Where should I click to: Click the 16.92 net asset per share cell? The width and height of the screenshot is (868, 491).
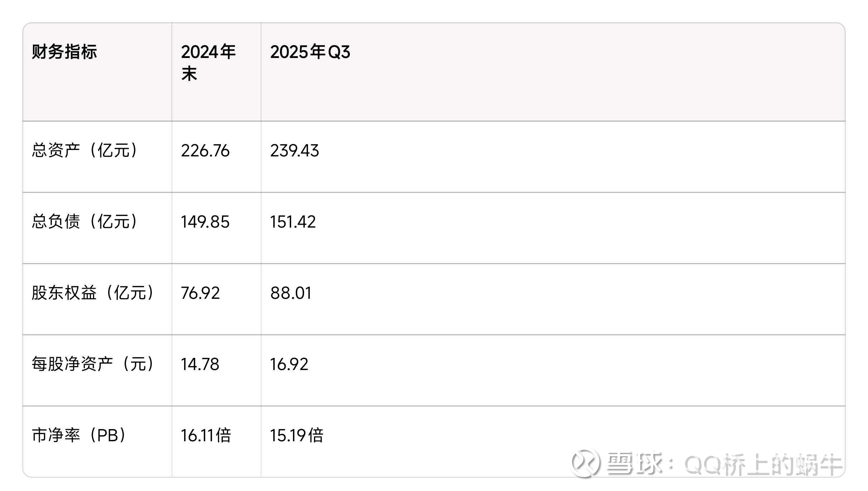(289, 364)
